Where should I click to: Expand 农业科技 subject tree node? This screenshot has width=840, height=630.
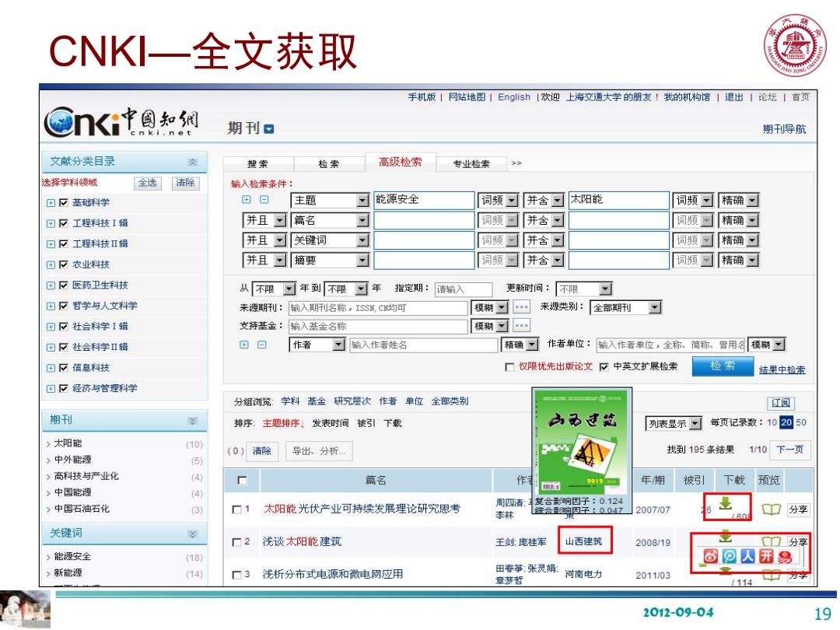point(51,264)
